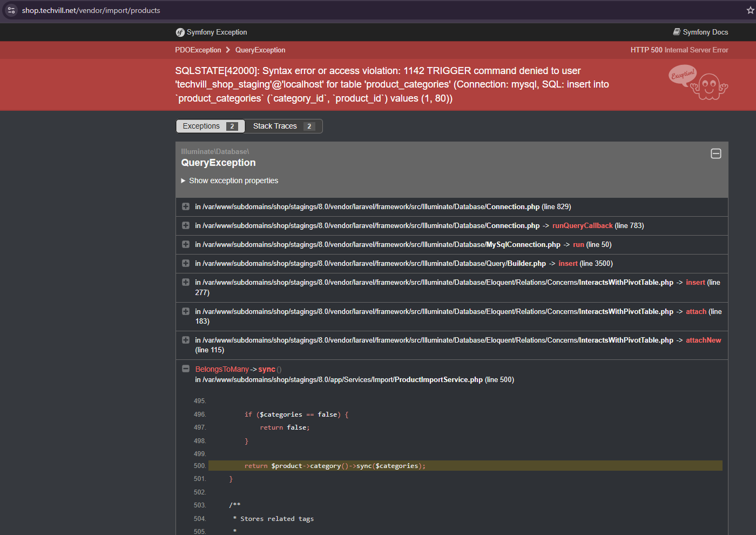The width and height of the screenshot is (756, 535).
Task: Expand the Query/Builder.php insert trace
Action: (x=186, y=264)
